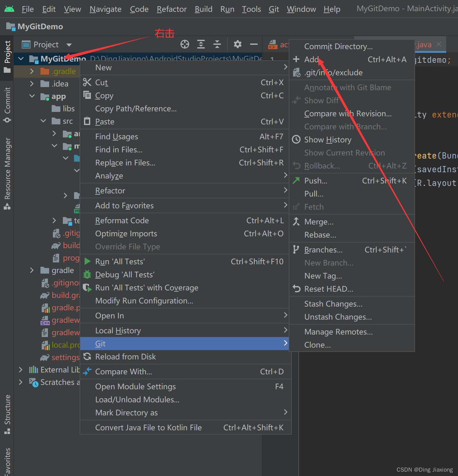458x476 pixels.
Task: Click the green Push arrow icon
Action: [296, 180]
